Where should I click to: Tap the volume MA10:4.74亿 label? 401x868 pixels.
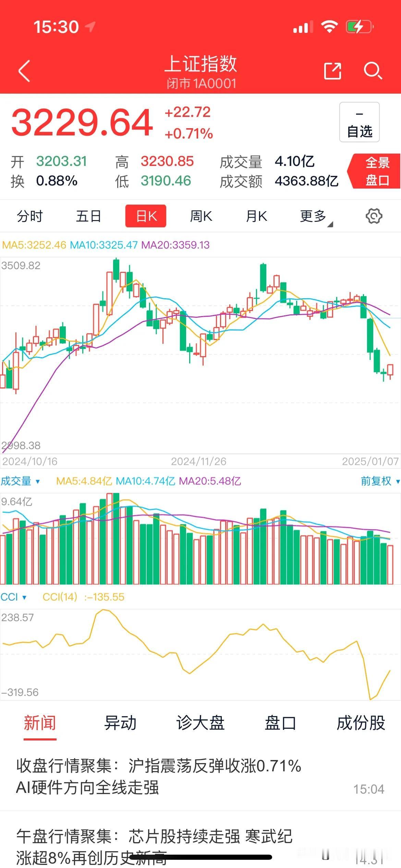pyautogui.click(x=146, y=481)
